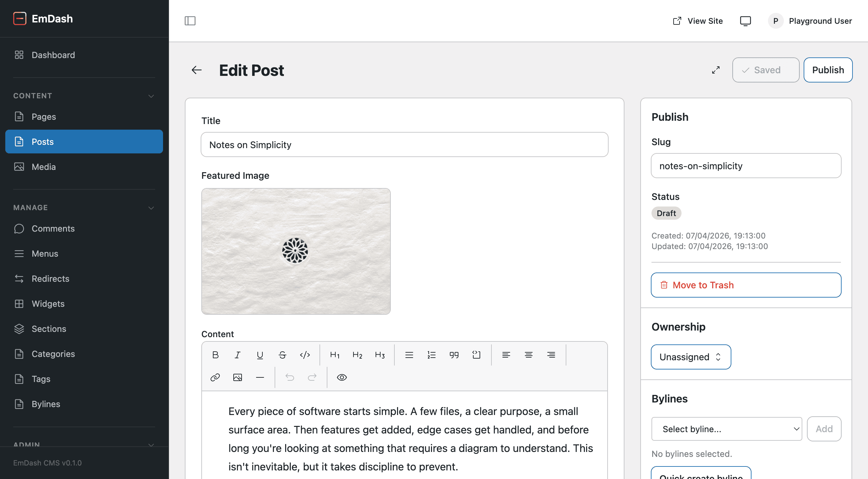Click the Add byline button
Image resolution: width=868 pixels, height=479 pixels.
click(824, 429)
